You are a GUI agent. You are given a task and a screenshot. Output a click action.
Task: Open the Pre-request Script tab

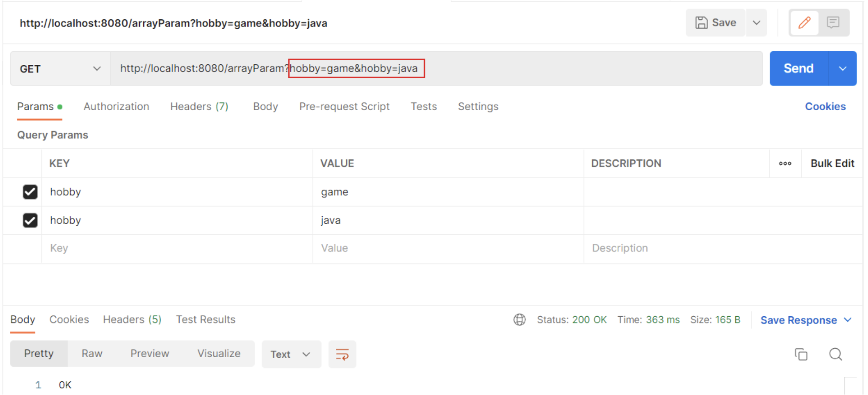(344, 107)
